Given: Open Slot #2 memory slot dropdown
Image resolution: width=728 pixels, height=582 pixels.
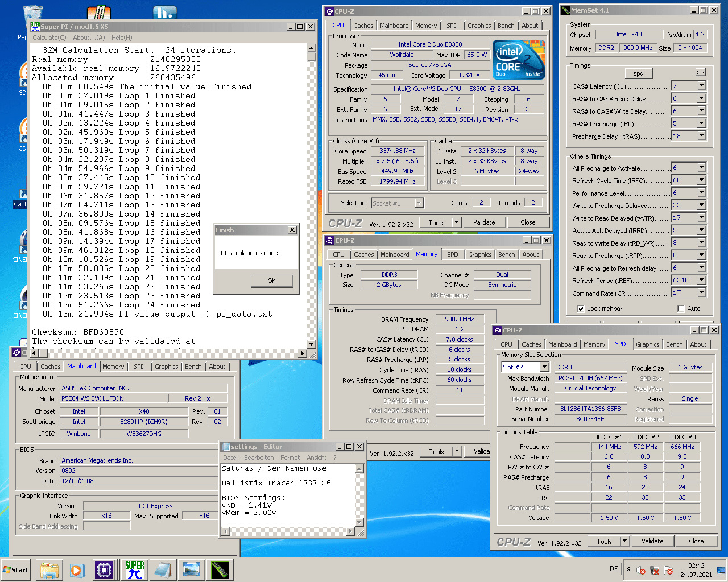Looking at the screenshot, I should (x=544, y=367).
